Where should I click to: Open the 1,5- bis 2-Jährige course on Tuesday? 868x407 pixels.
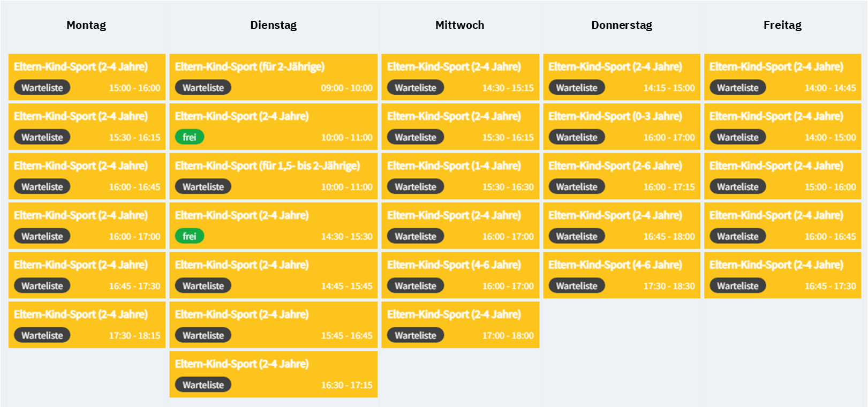click(x=273, y=176)
